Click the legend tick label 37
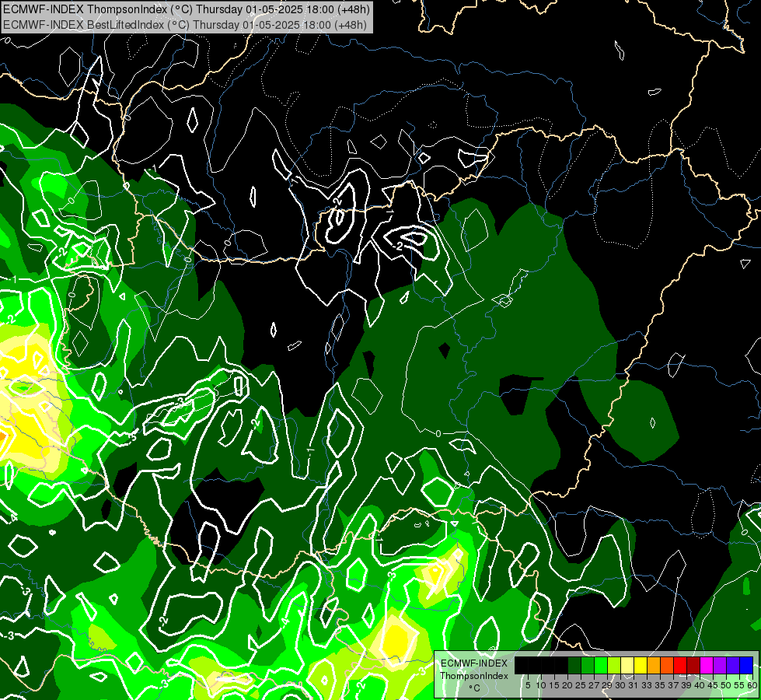 tap(674, 685)
